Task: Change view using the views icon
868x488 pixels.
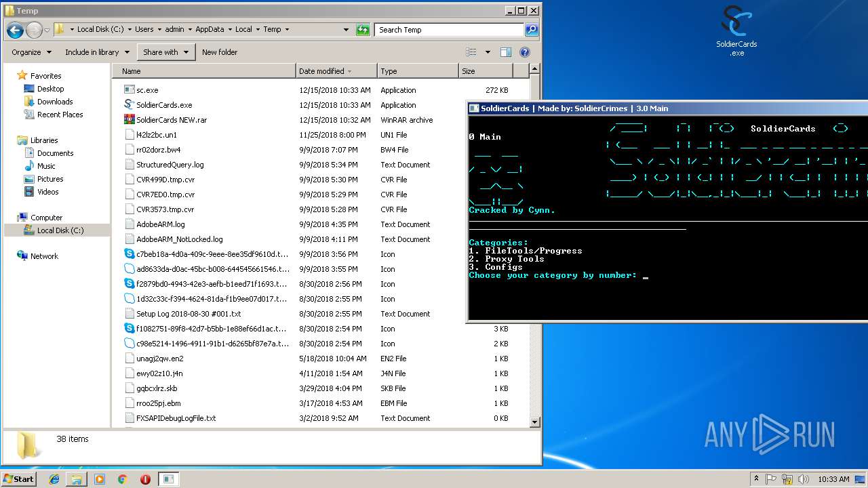Action: [471, 52]
